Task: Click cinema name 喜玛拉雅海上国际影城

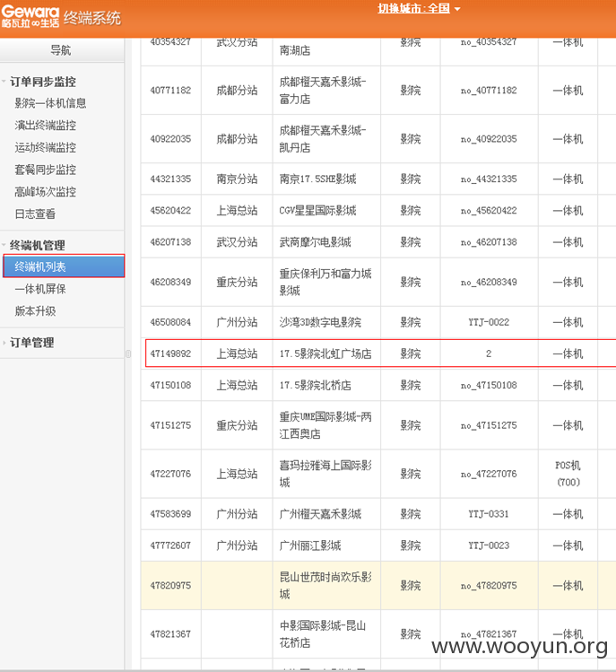Action: [x=325, y=474]
